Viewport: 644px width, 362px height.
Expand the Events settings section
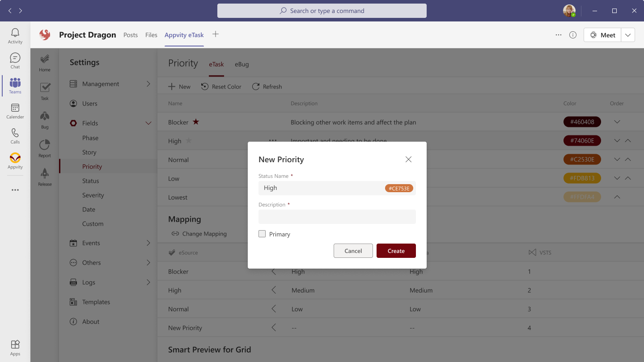coord(148,243)
